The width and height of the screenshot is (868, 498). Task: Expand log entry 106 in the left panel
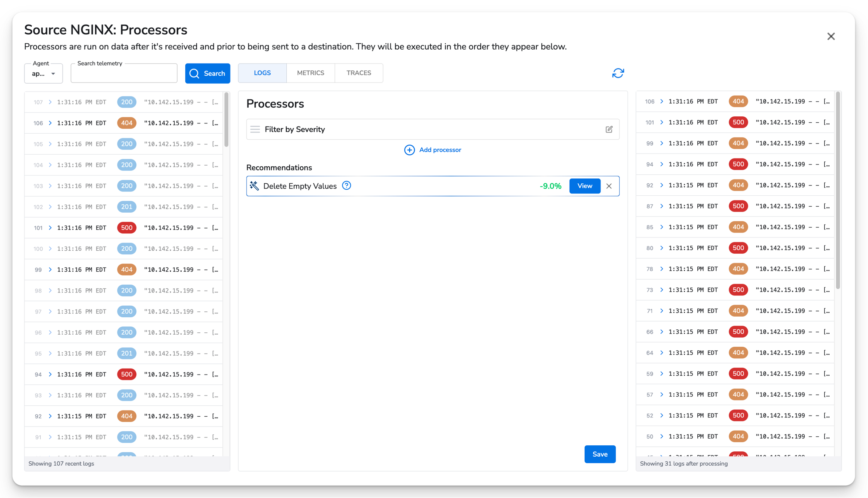click(49, 123)
